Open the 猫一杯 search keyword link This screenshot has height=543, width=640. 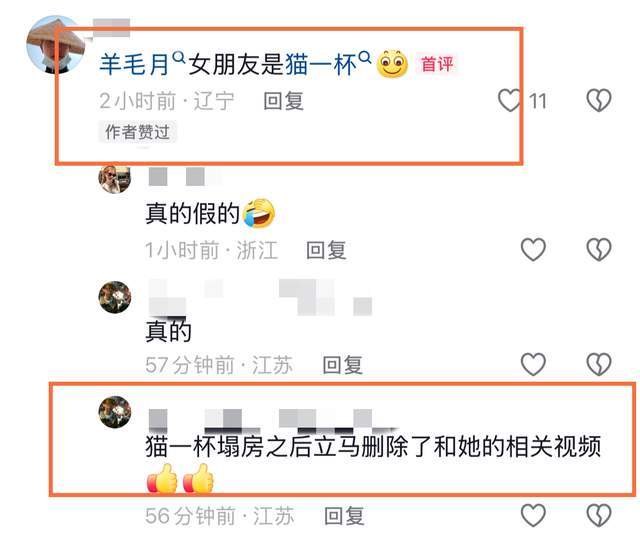pyautogui.click(x=328, y=64)
